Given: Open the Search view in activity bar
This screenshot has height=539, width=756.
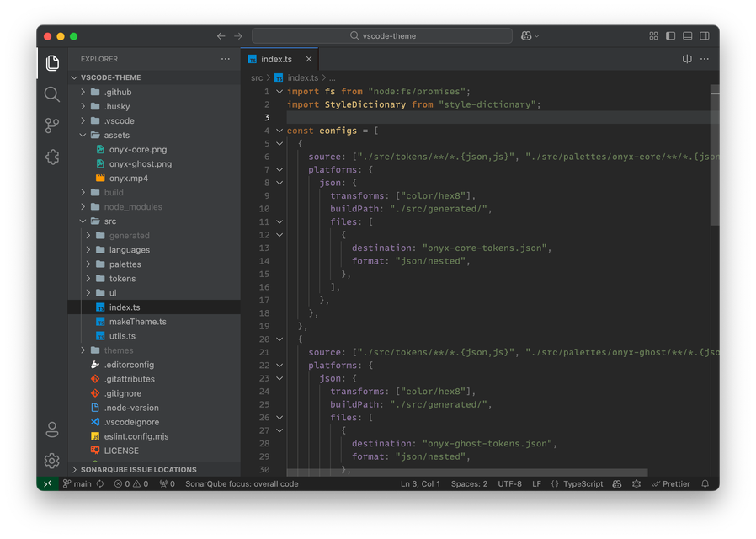Looking at the screenshot, I should (x=52, y=94).
